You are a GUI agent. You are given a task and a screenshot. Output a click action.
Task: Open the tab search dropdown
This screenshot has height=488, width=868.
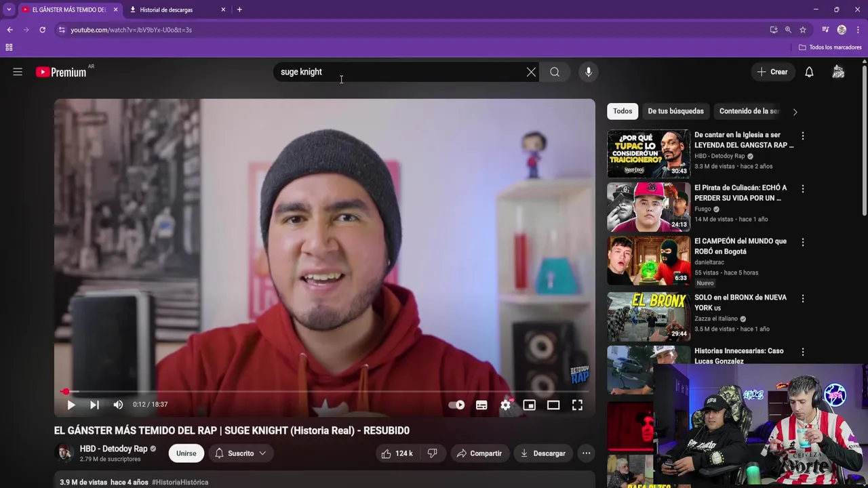click(x=9, y=9)
